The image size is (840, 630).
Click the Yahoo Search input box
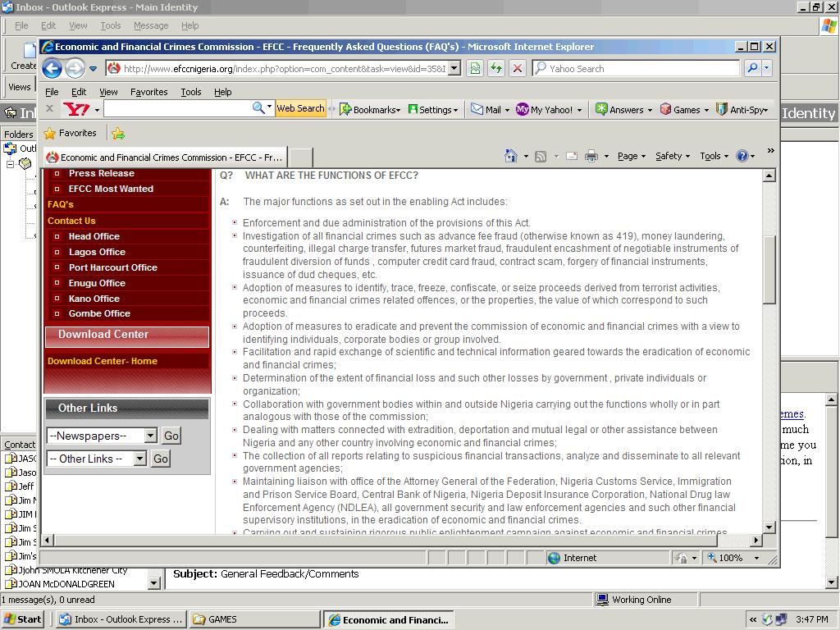coord(636,68)
